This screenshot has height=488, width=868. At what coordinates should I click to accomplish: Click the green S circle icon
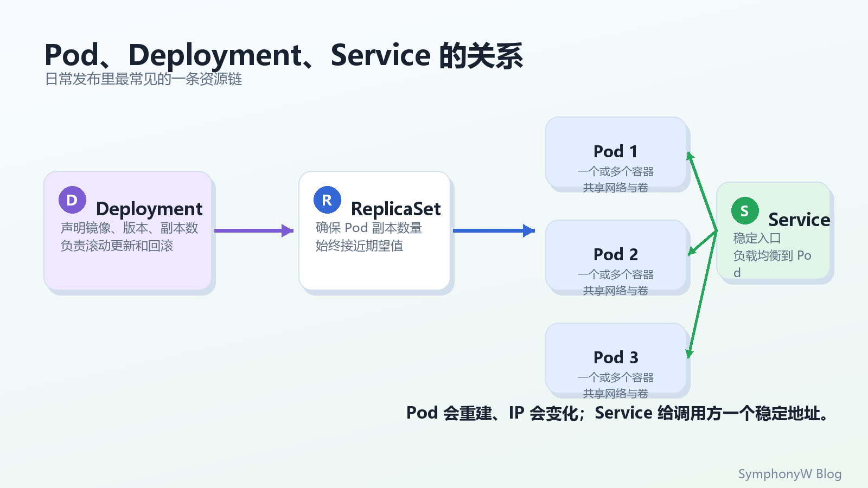point(745,211)
